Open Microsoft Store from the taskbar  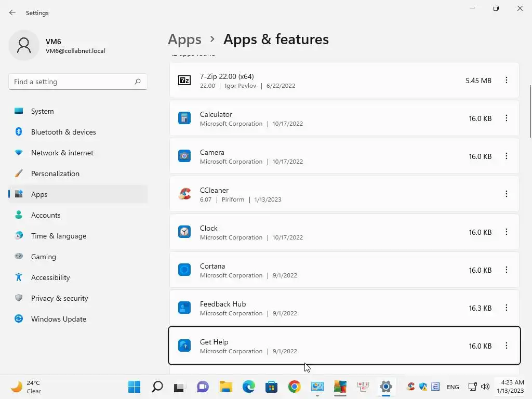[x=271, y=387]
